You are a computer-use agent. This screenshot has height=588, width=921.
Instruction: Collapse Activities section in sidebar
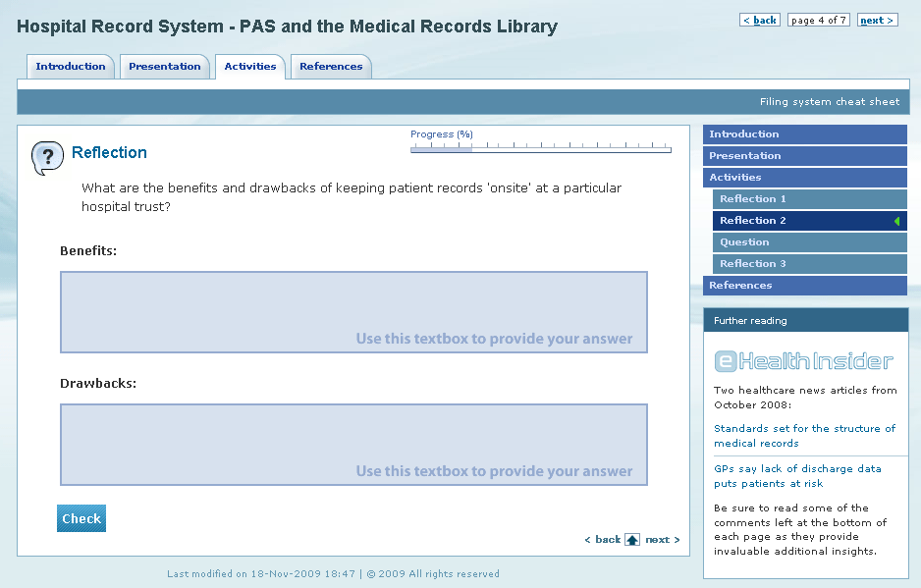pyautogui.click(x=805, y=178)
